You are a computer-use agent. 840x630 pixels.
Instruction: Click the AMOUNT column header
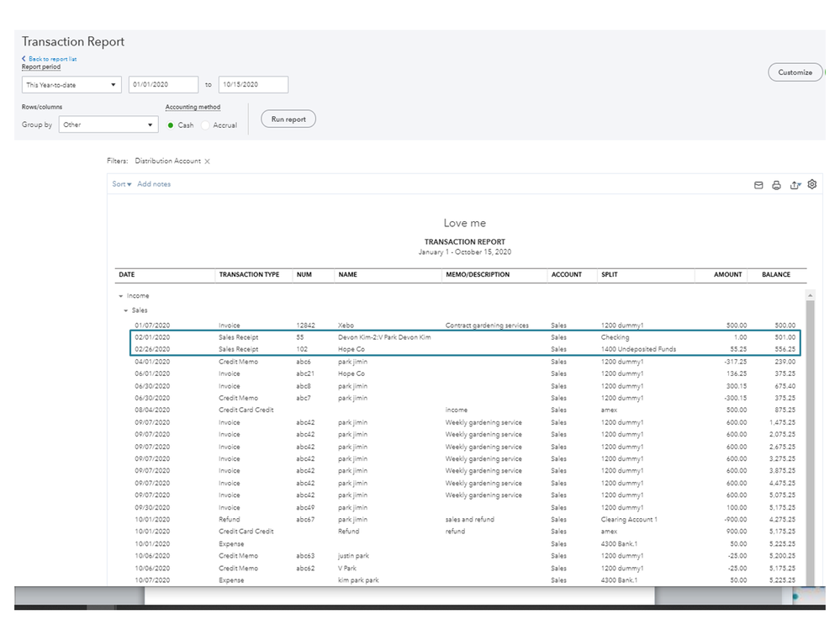(727, 274)
